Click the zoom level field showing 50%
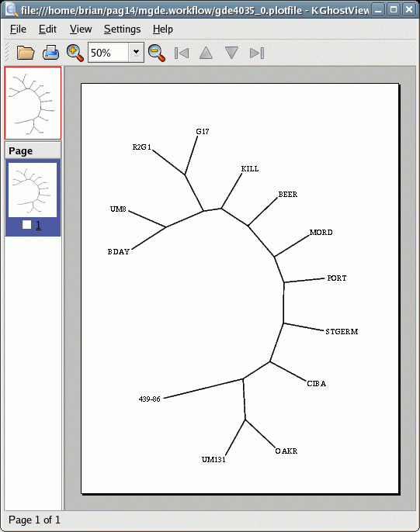Viewport: 420px width, 532px height. tap(108, 53)
